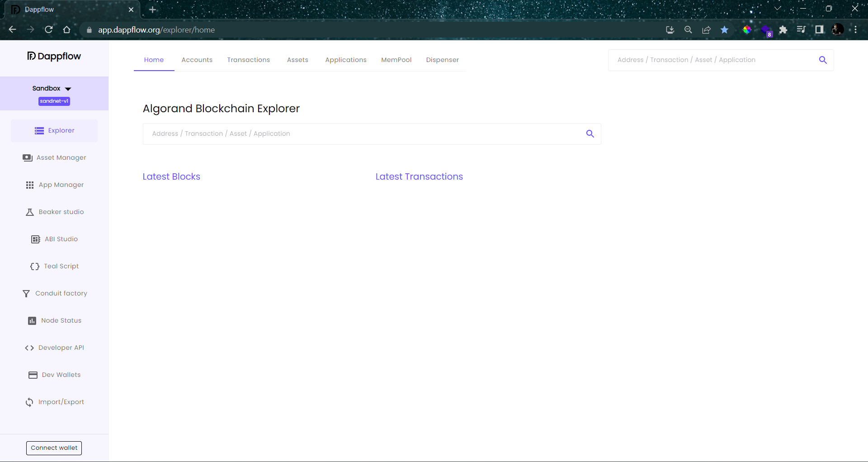Click the Dappflow logo in sidebar
This screenshot has width=868, height=462.
[54, 56]
